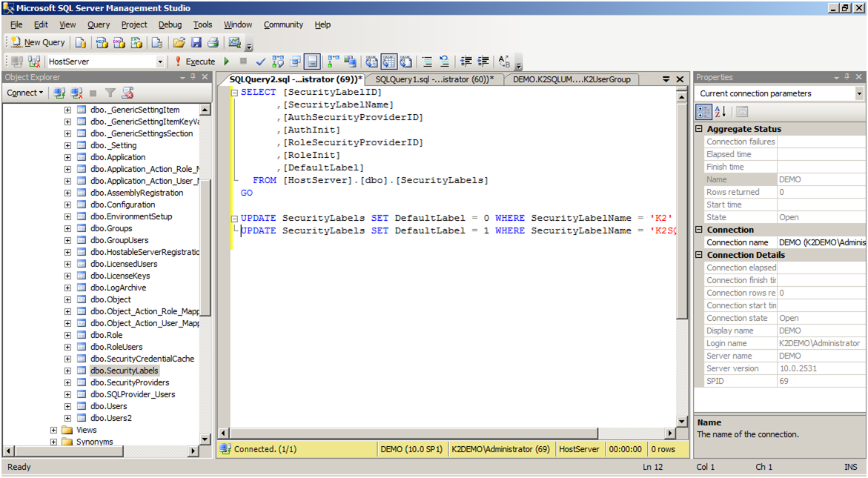Open the HostServer database dropdown
Image resolution: width=868 pixels, height=478 pixels.
pyautogui.click(x=160, y=62)
